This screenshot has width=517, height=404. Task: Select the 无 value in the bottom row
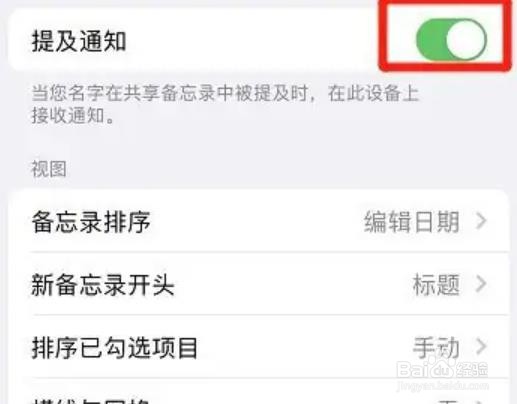pyautogui.click(x=448, y=401)
